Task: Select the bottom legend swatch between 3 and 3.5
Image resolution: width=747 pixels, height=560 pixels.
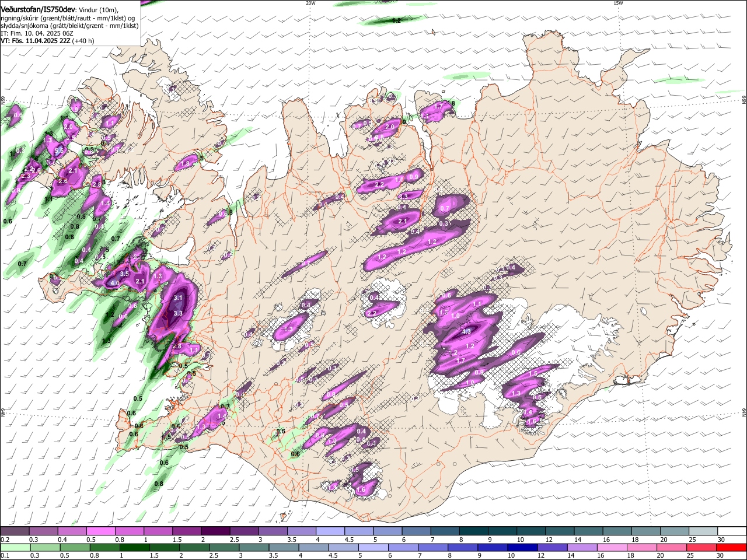Action: pyautogui.click(x=254, y=547)
